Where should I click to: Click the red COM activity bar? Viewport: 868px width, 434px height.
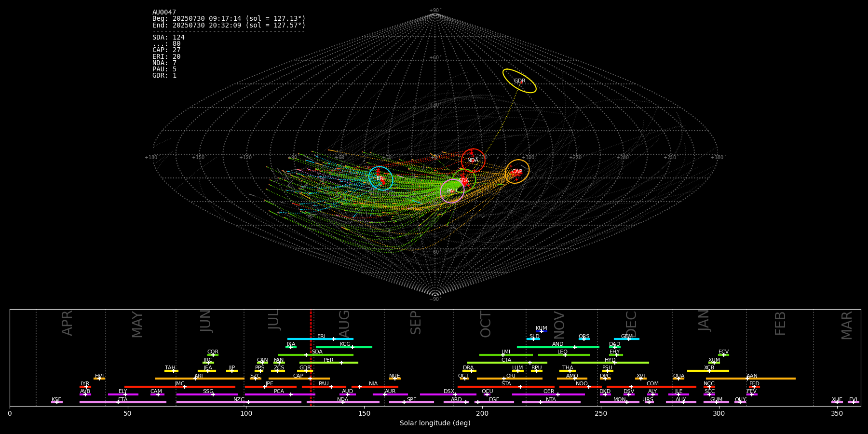(651, 387)
